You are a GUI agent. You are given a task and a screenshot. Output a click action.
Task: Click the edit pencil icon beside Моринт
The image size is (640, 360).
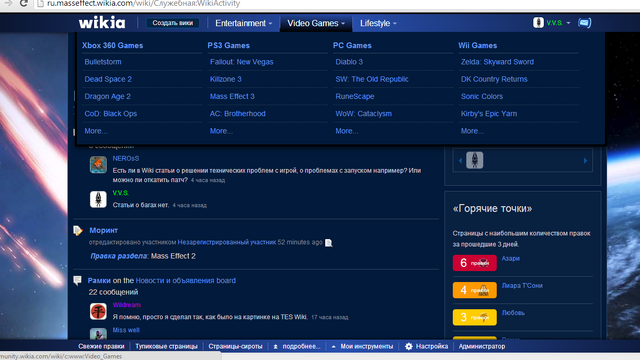click(x=78, y=231)
